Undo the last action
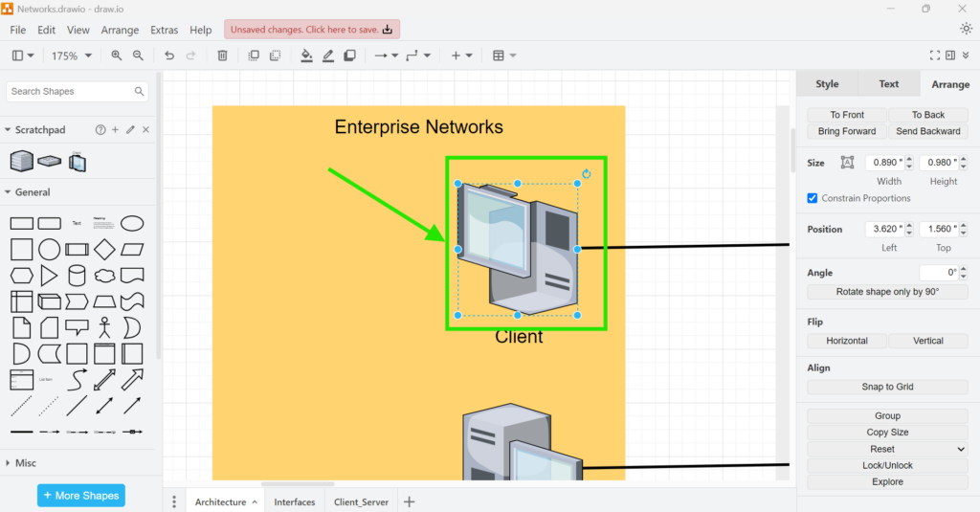The image size is (980, 512). tap(169, 56)
